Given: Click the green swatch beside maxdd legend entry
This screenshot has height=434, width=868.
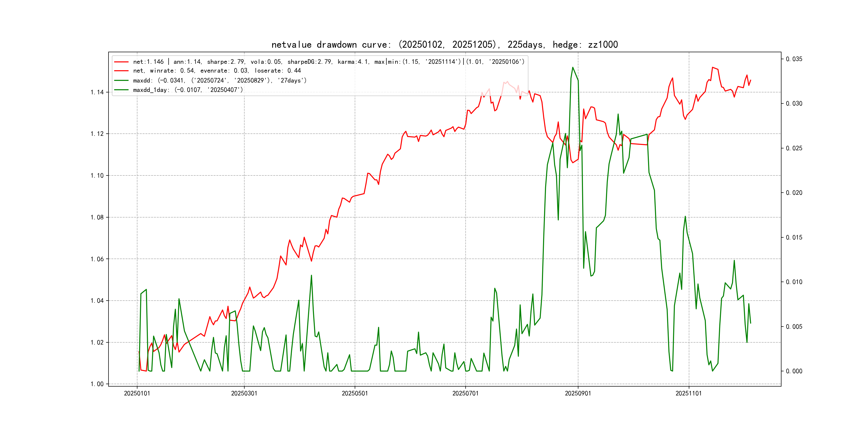Looking at the screenshot, I should tap(121, 81).
